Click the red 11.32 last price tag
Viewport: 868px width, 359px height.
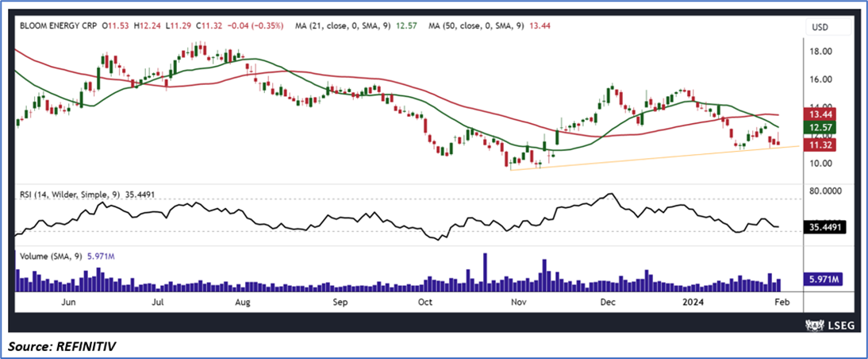pyautogui.click(x=821, y=145)
